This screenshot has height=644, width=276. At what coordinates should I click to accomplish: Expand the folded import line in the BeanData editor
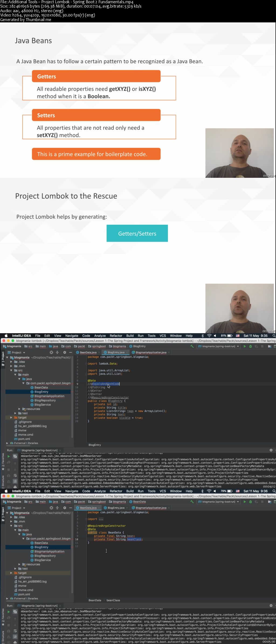click(101, 519)
